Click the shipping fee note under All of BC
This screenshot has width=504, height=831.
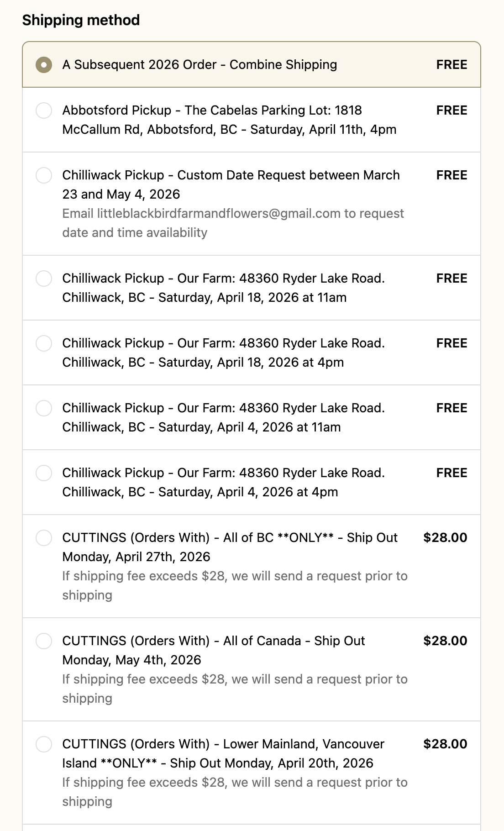pos(235,585)
